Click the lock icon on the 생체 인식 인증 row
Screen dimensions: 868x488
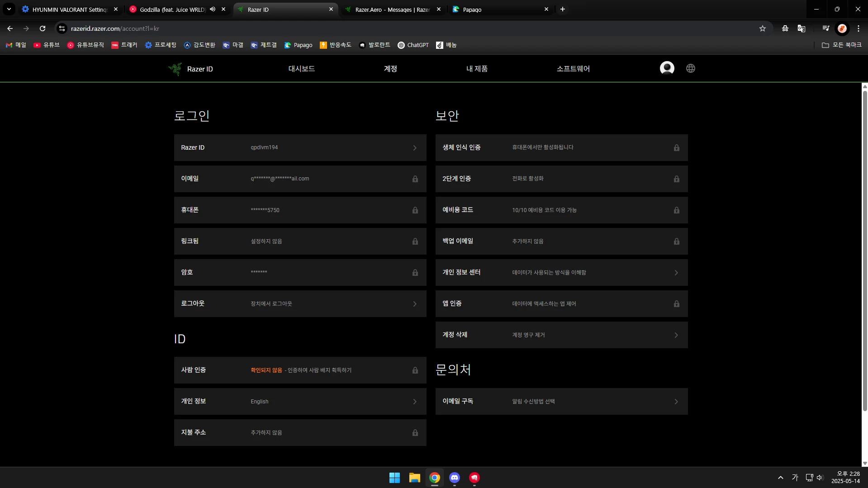[x=676, y=148]
